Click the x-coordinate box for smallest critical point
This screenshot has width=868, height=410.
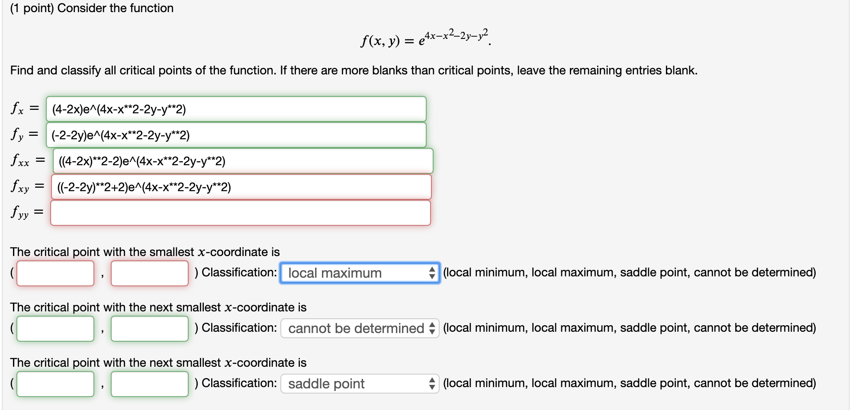(55, 273)
